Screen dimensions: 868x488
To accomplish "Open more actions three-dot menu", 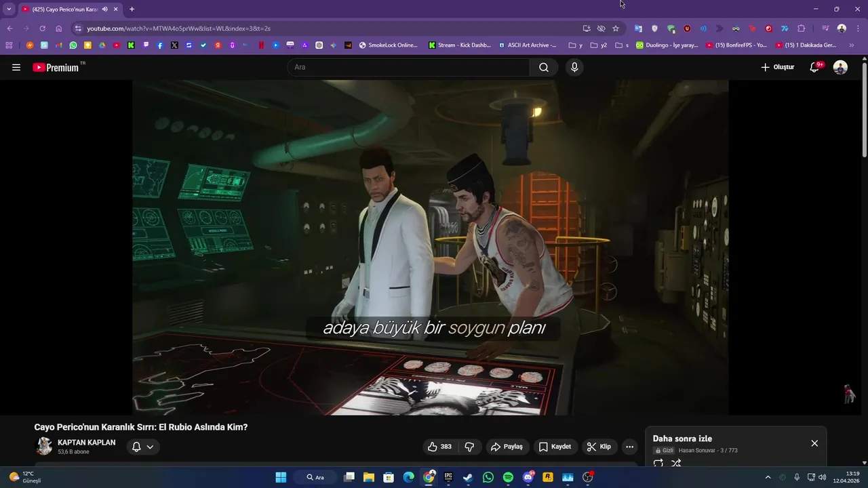I will pos(629,447).
